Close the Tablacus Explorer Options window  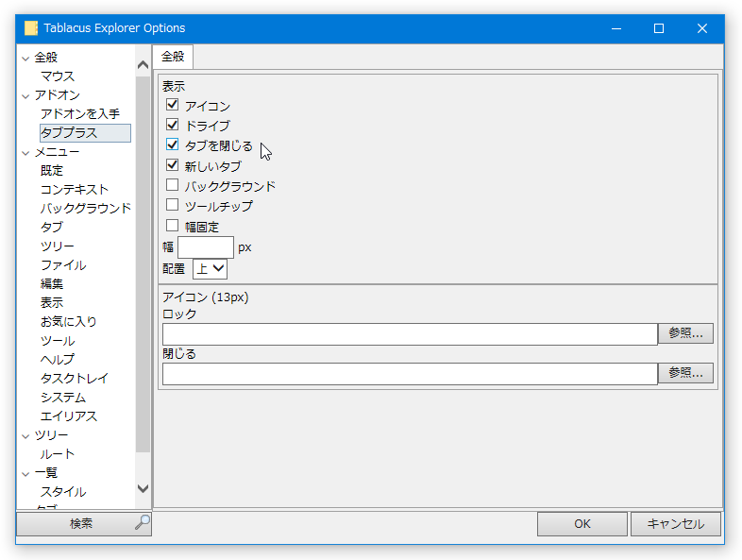click(x=702, y=29)
